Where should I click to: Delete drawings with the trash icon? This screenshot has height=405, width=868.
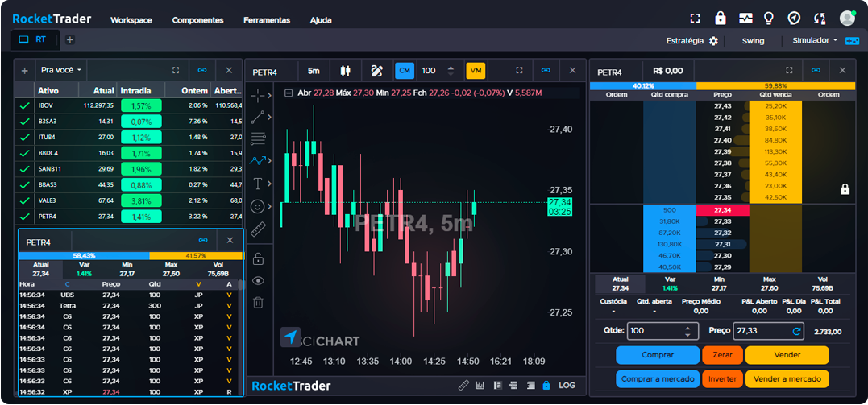[x=258, y=302]
